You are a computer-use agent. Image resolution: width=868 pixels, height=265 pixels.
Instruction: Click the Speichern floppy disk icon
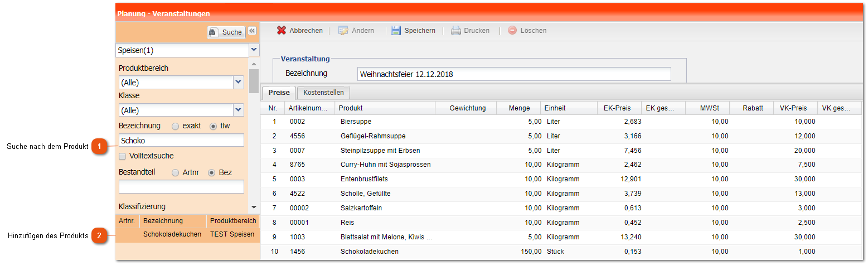tap(396, 31)
